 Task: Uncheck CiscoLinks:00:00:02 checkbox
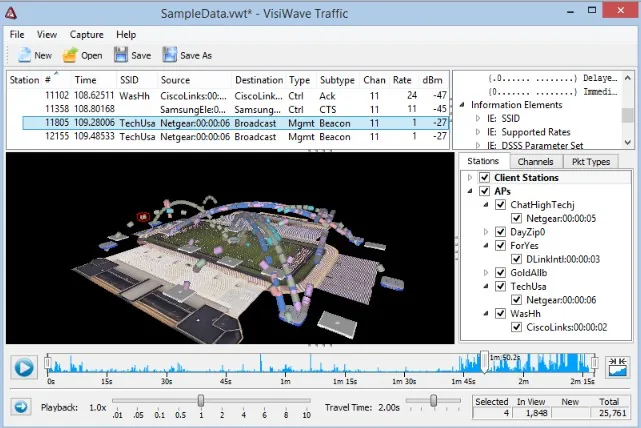[516, 327]
